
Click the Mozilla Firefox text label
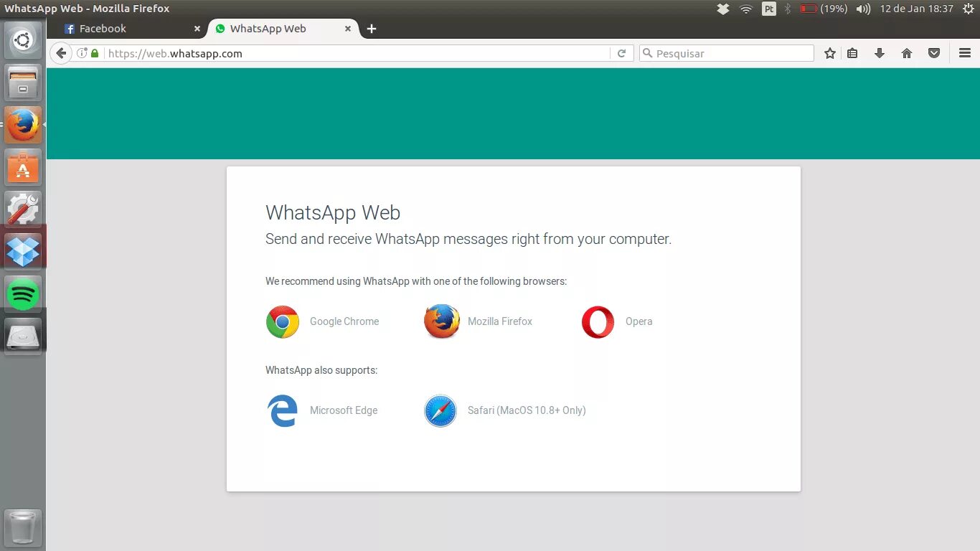coord(500,321)
